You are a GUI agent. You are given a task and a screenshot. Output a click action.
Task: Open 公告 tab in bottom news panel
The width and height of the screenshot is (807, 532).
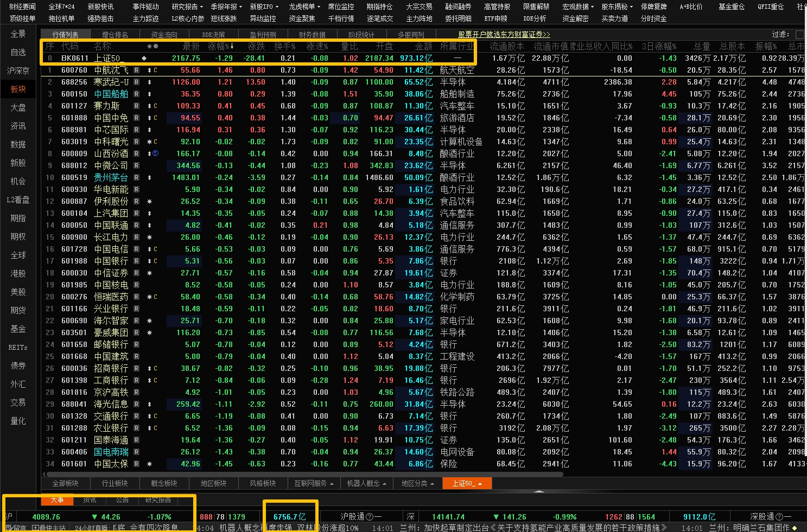[122, 499]
